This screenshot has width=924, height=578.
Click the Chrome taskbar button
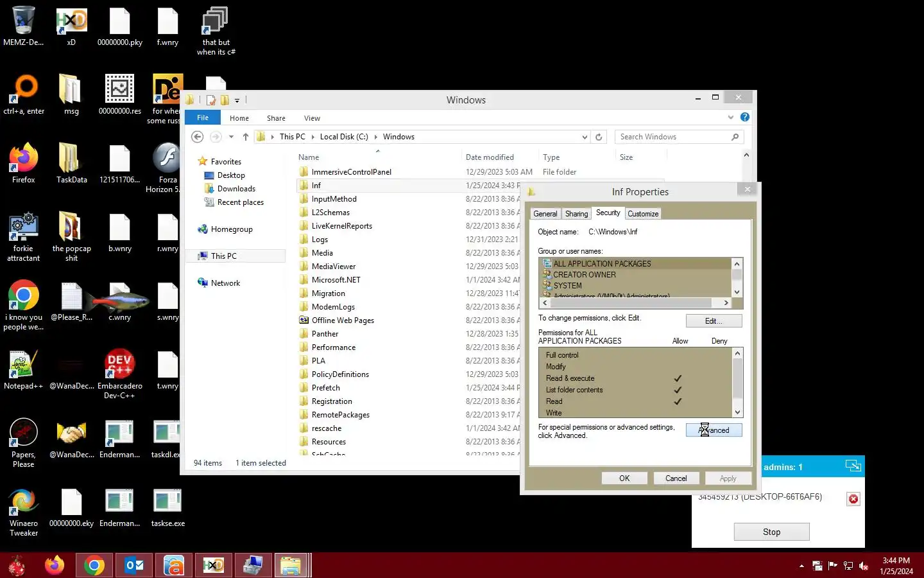click(94, 565)
